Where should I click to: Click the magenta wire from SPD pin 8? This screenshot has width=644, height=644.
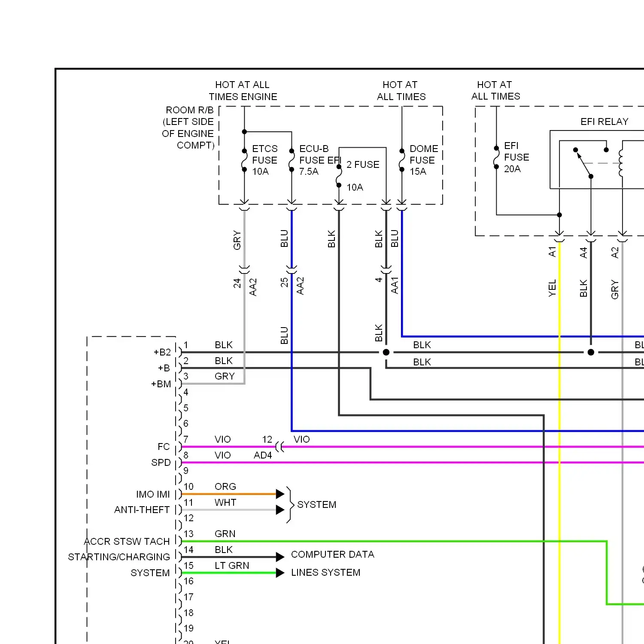click(412, 462)
